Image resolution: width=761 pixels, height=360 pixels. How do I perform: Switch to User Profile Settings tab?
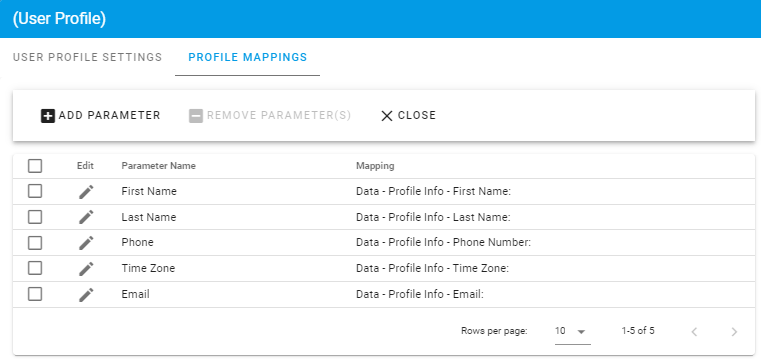click(x=87, y=57)
